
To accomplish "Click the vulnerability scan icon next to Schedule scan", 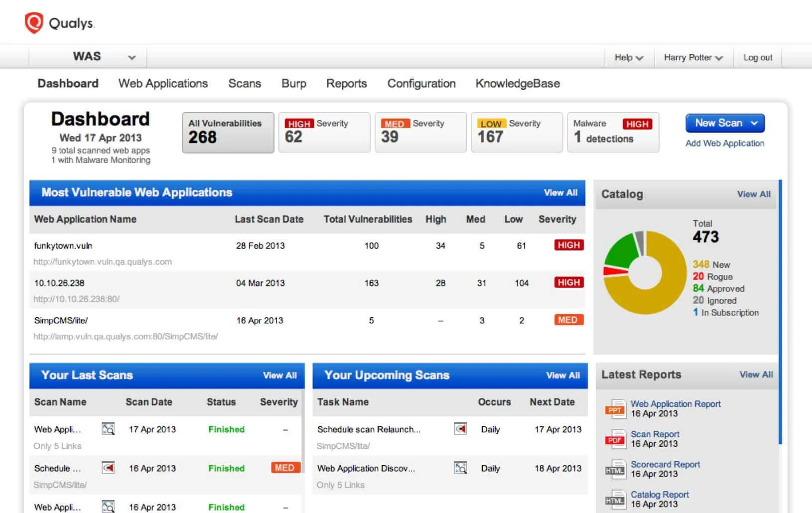I will point(108,468).
